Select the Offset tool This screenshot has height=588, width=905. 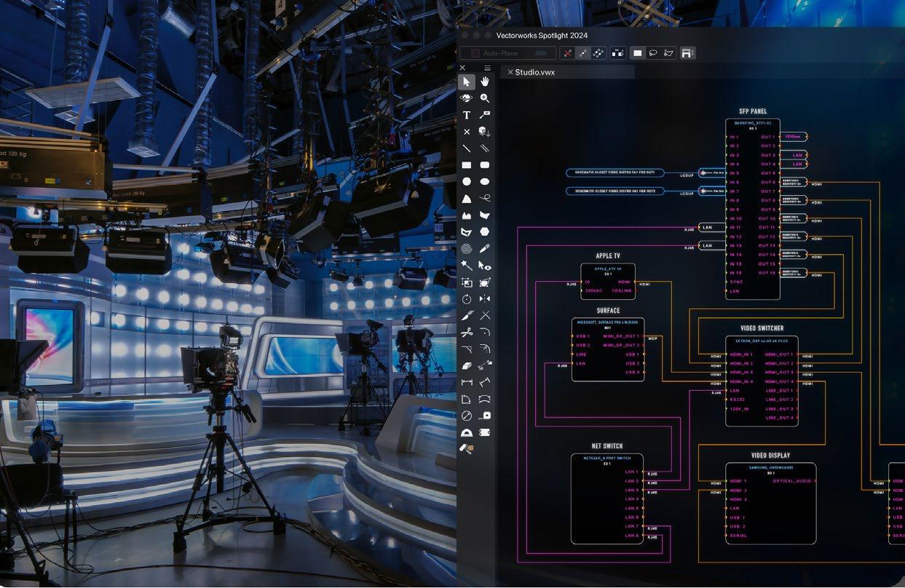pyautogui.click(x=485, y=349)
